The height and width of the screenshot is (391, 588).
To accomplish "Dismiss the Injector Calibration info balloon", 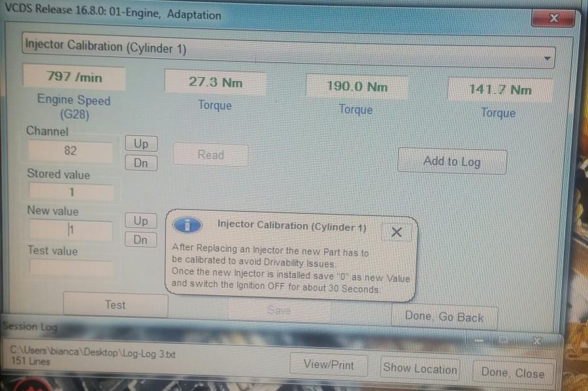I will click(x=396, y=232).
